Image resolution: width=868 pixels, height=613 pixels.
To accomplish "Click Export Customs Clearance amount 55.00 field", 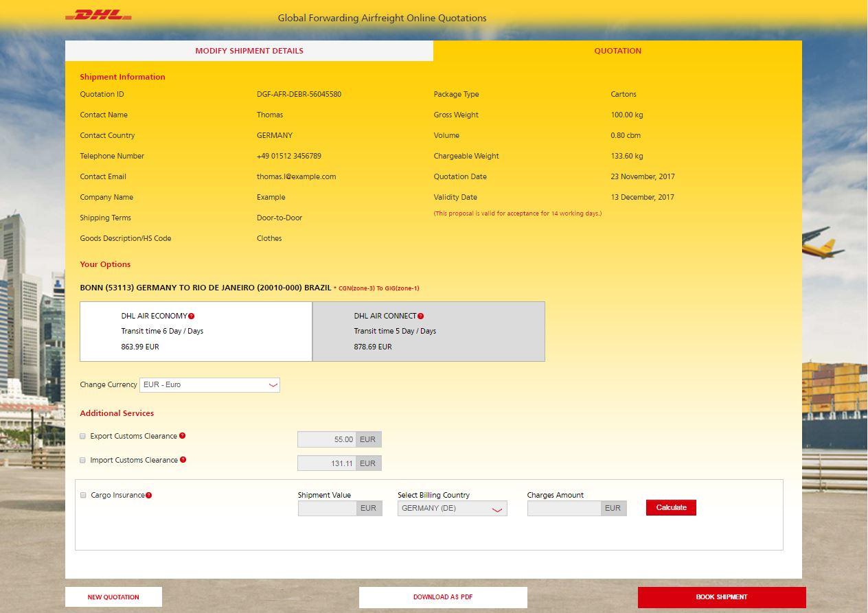I will [x=327, y=439].
